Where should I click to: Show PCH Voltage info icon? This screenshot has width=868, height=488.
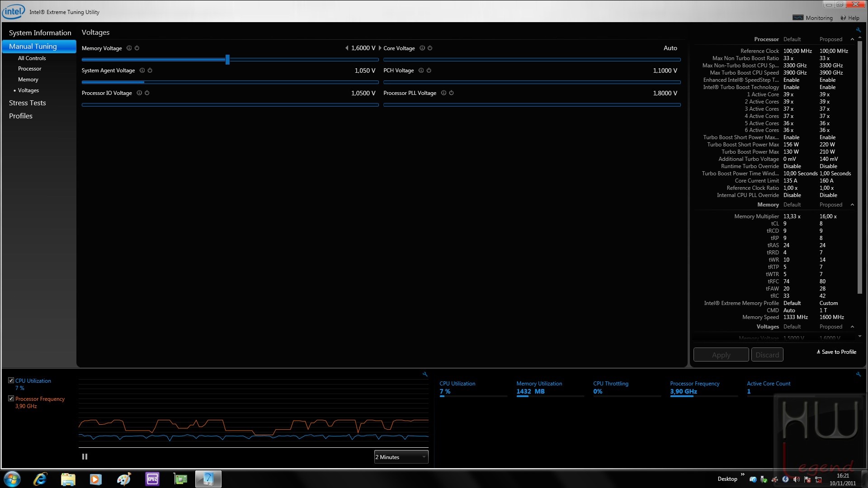click(x=421, y=70)
